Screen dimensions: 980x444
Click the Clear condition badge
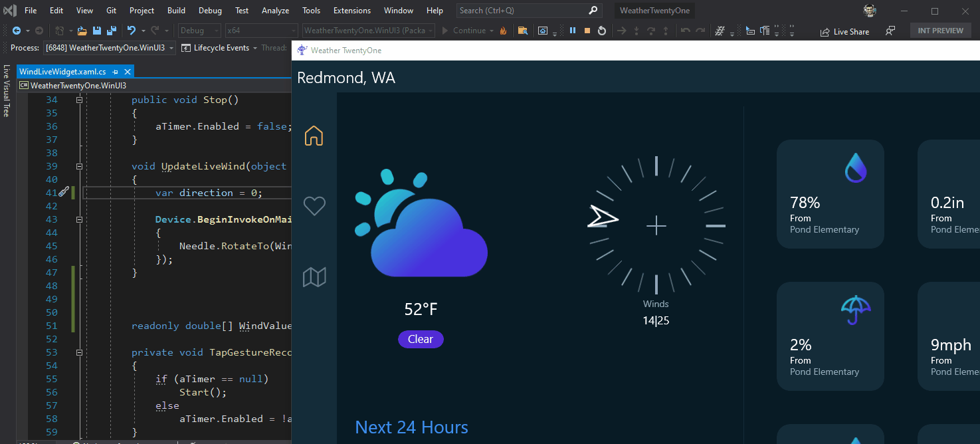point(421,339)
